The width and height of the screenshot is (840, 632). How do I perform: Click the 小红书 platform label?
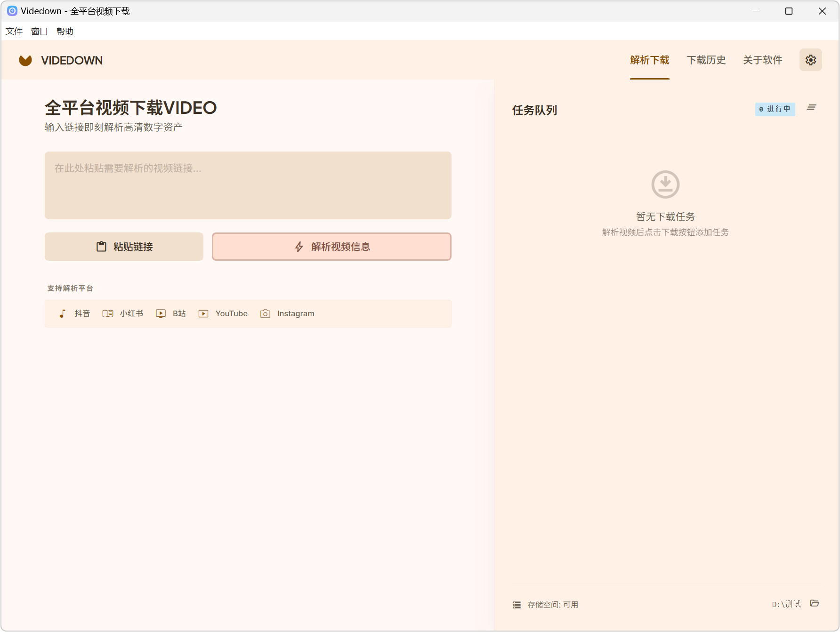(131, 313)
